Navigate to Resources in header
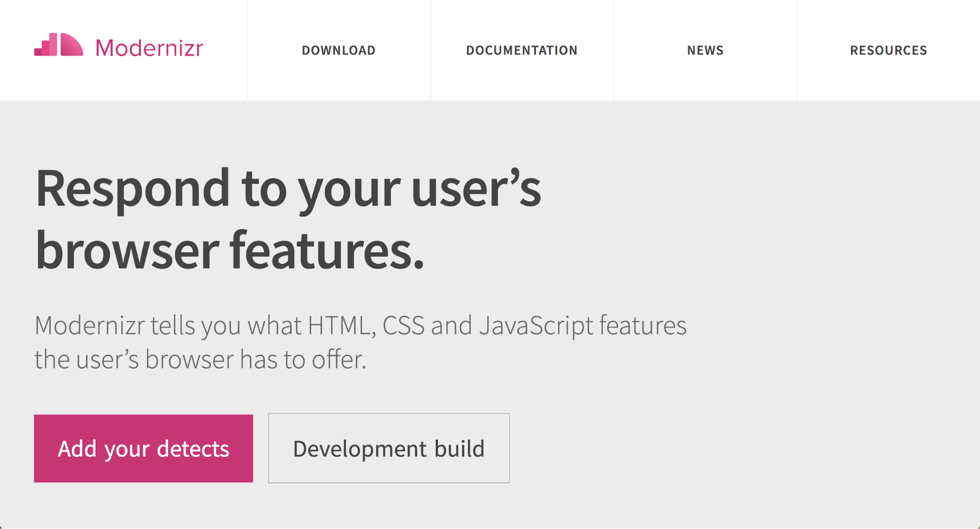 pyautogui.click(x=888, y=50)
